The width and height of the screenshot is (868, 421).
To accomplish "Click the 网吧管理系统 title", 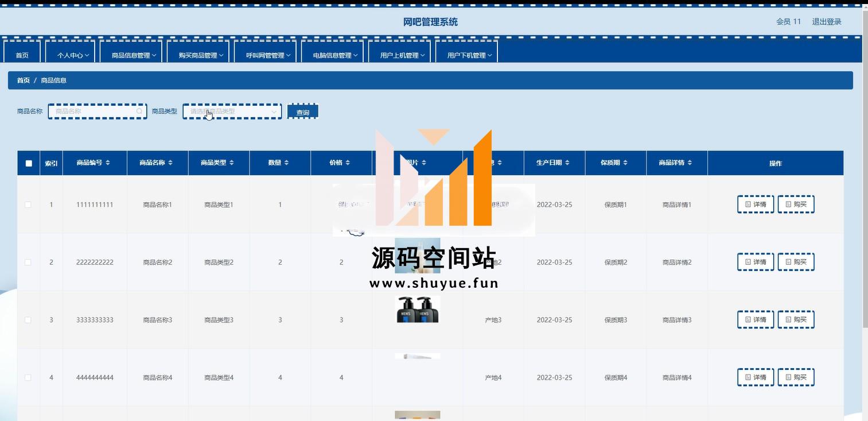I will (x=430, y=22).
